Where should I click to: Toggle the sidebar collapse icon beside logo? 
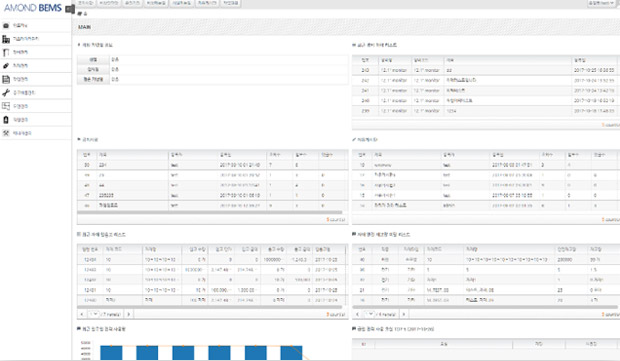70,8
